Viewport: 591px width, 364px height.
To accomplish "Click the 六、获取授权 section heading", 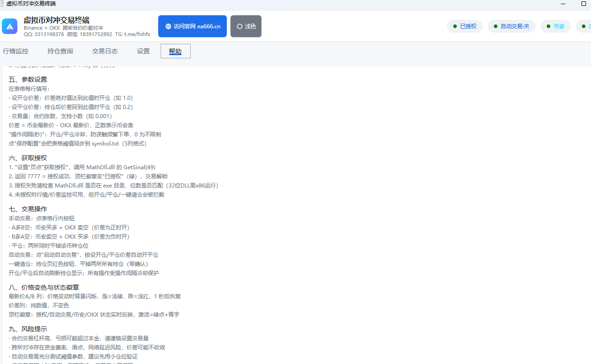I will click(28, 158).
